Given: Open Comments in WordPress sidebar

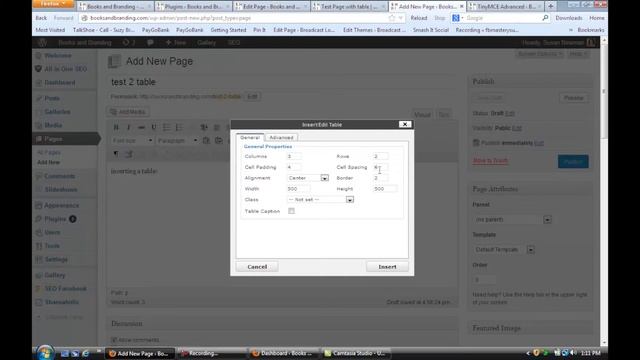Looking at the screenshot, I should [x=60, y=176].
